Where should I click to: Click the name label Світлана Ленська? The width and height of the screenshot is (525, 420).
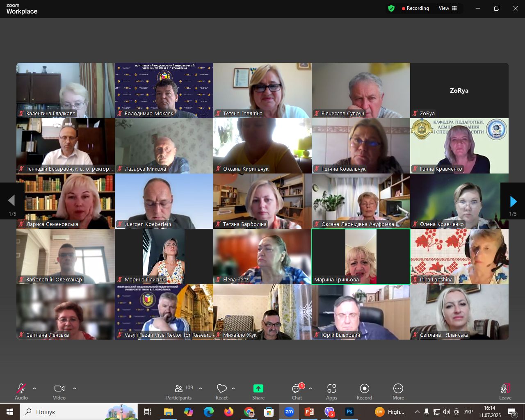tap(48, 335)
